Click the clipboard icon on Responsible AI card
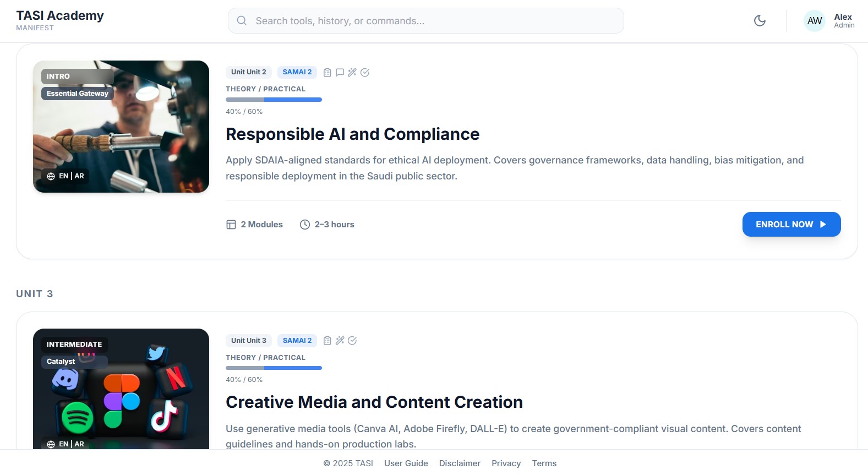The image size is (868, 475). pos(327,73)
